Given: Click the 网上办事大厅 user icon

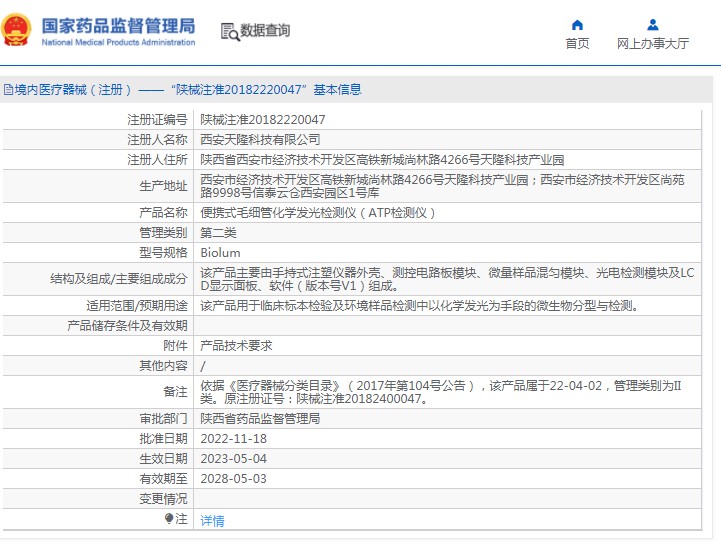Looking at the screenshot, I should pyautogui.click(x=652, y=24).
